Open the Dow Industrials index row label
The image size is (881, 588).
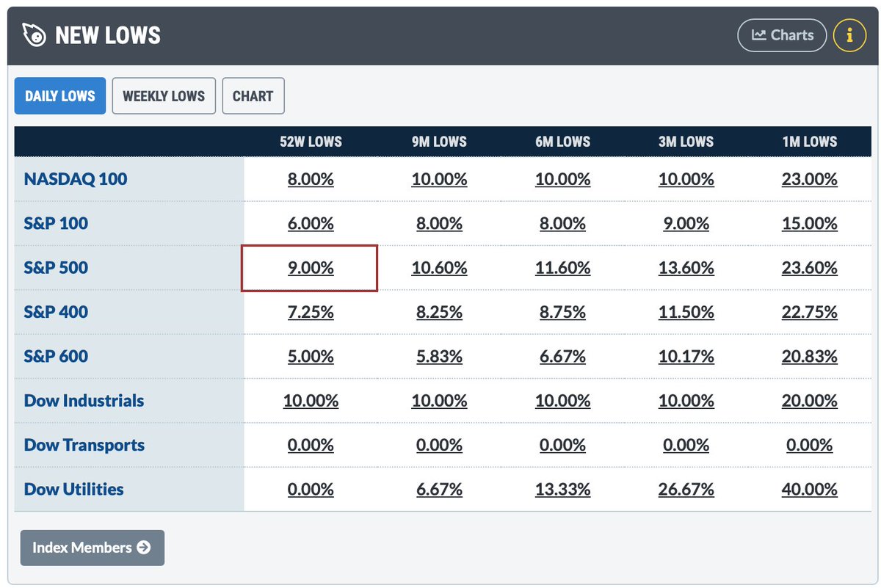[x=84, y=401]
